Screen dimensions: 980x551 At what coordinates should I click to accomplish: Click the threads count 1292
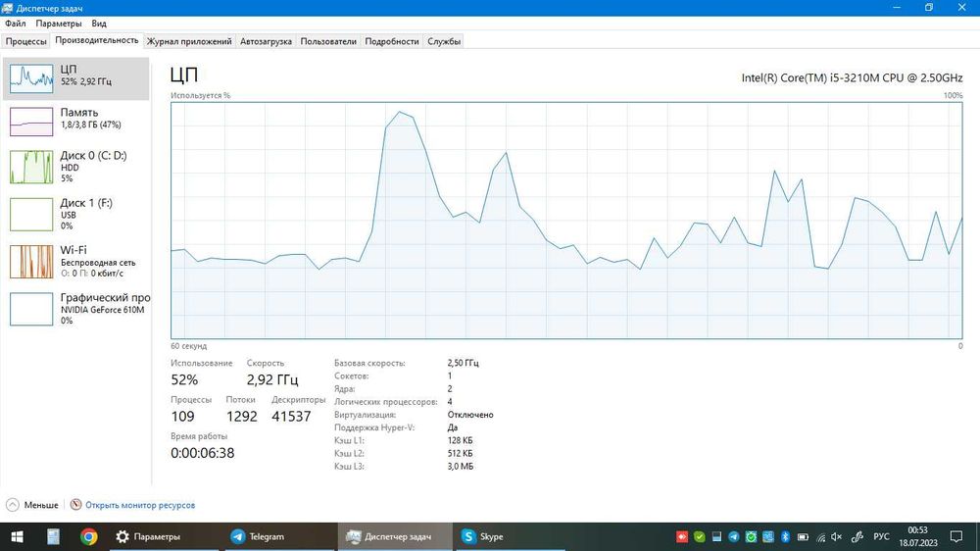pos(242,417)
